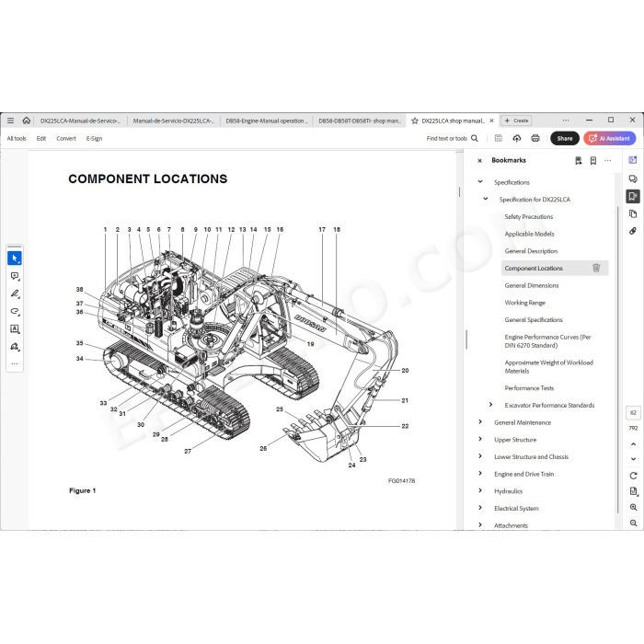Click the Find text or tools field
The image size is (644, 644).
446,138
